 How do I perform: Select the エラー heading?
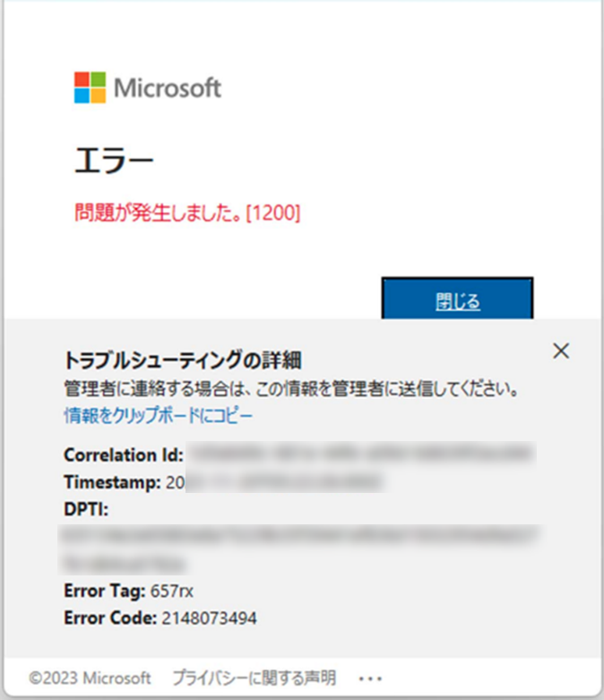tap(114, 160)
